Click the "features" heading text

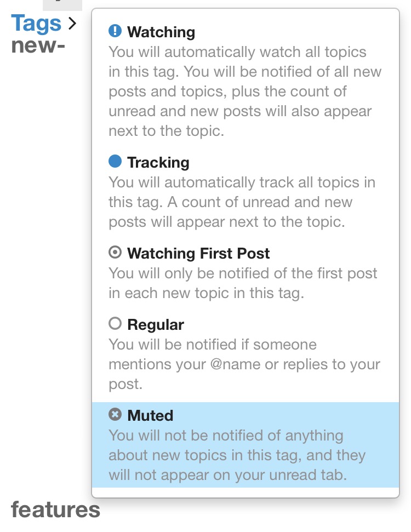point(55,510)
